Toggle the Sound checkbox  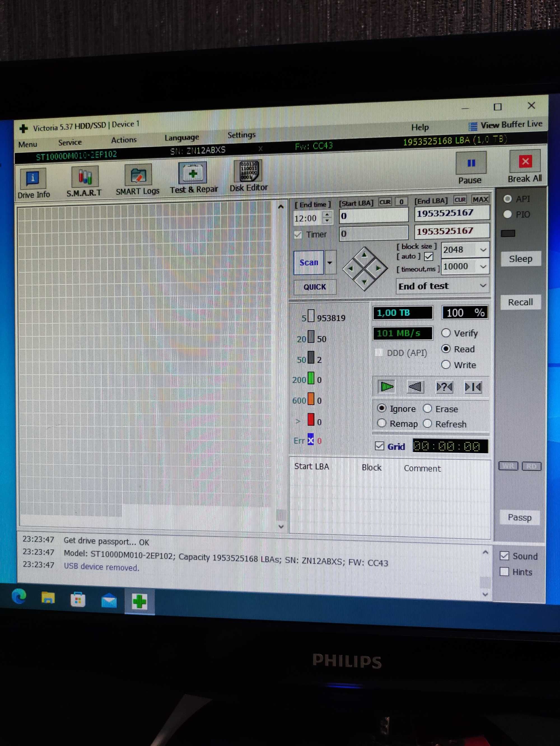504,556
